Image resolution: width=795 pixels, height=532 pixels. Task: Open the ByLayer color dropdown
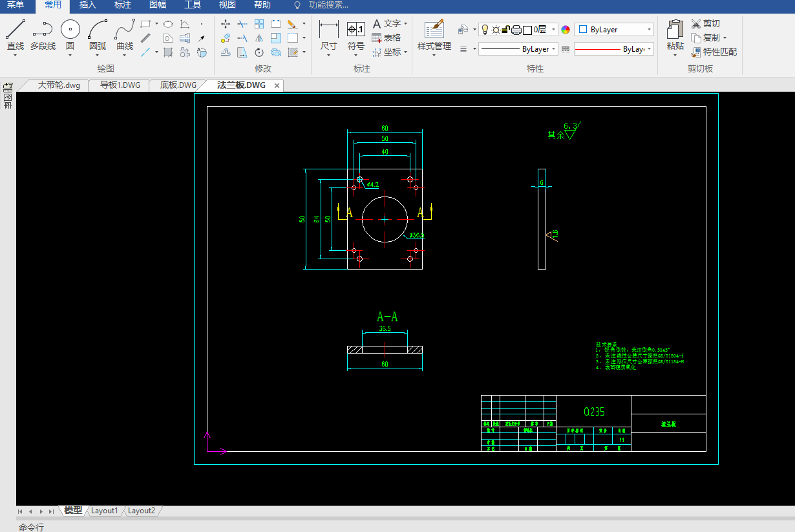(x=614, y=30)
